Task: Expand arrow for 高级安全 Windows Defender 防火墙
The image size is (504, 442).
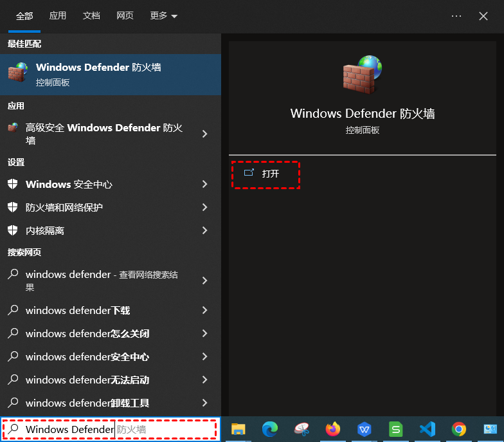Action: coord(204,134)
